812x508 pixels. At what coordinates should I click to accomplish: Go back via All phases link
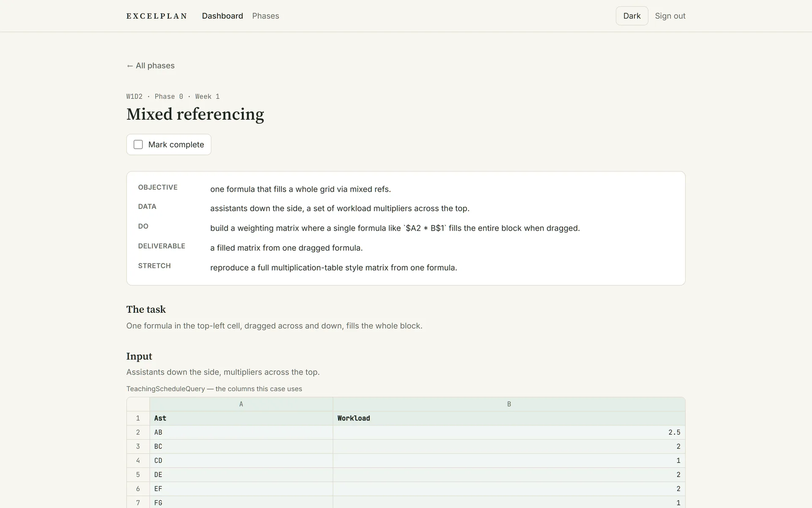151,66
